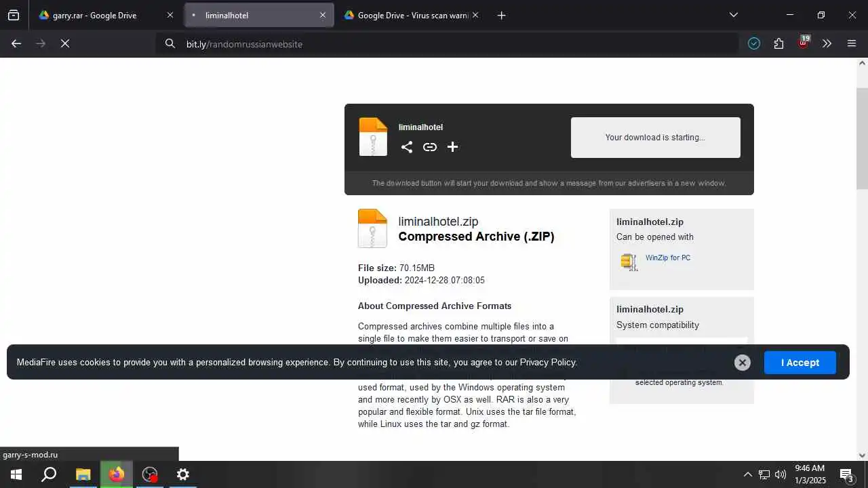
Task: Click the bit.ly address bar
Action: click(448, 44)
